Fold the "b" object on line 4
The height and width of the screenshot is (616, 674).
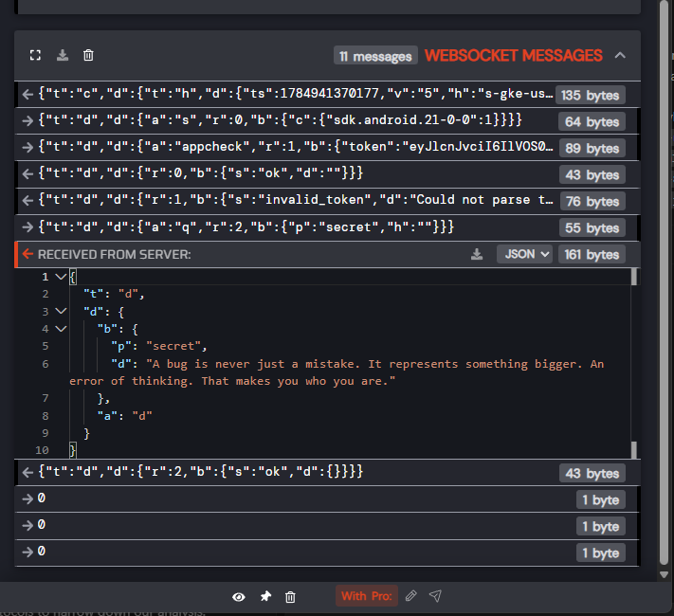pos(61,329)
